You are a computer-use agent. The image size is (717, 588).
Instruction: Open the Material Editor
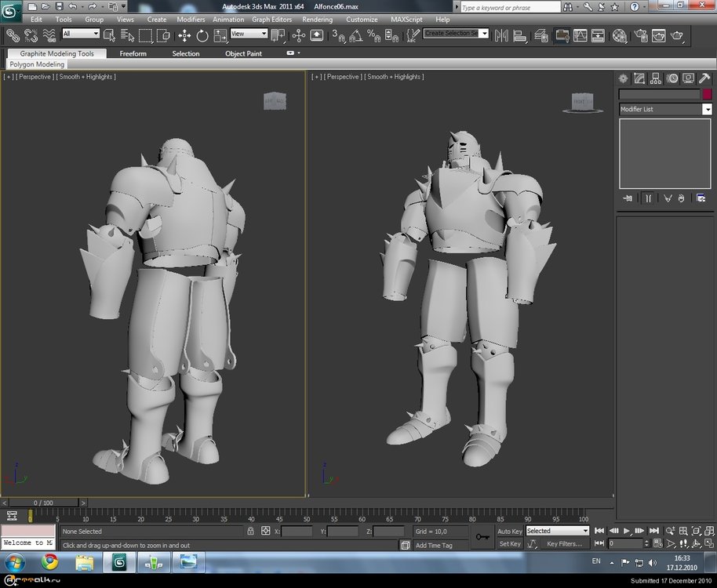619,35
